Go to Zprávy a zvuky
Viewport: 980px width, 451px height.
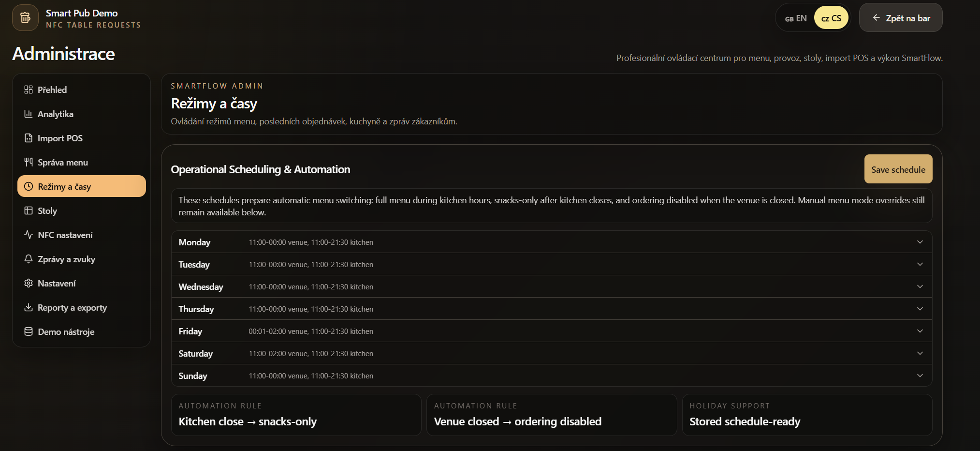[82, 259]
